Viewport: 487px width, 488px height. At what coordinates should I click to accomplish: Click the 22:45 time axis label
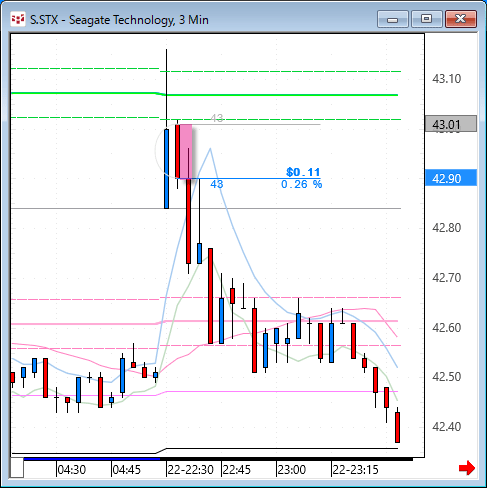point(237,470)
